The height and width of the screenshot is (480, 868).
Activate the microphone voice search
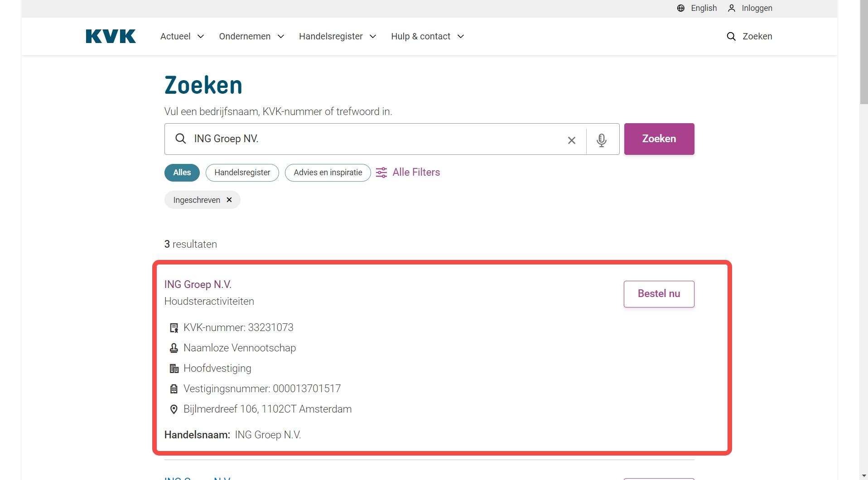pos(602,140)
